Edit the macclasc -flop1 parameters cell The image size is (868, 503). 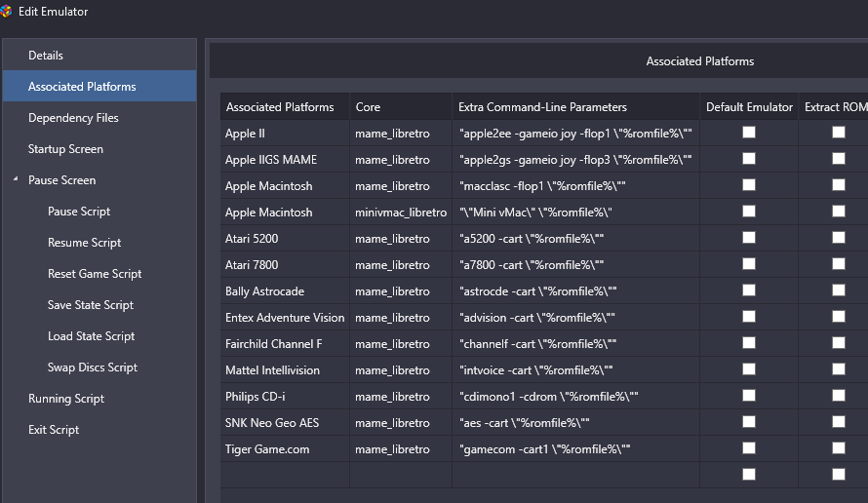[x=575, y=186]
